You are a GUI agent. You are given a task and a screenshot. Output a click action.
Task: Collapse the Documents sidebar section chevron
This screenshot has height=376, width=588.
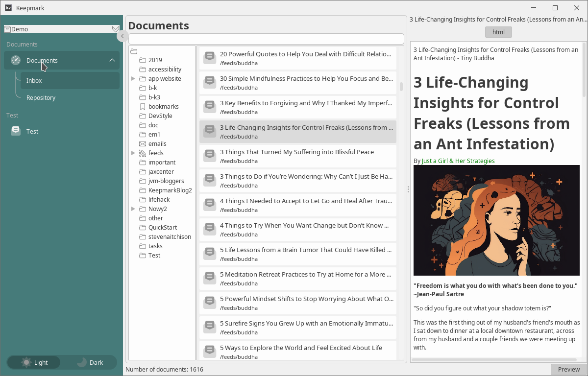point(112,60)
